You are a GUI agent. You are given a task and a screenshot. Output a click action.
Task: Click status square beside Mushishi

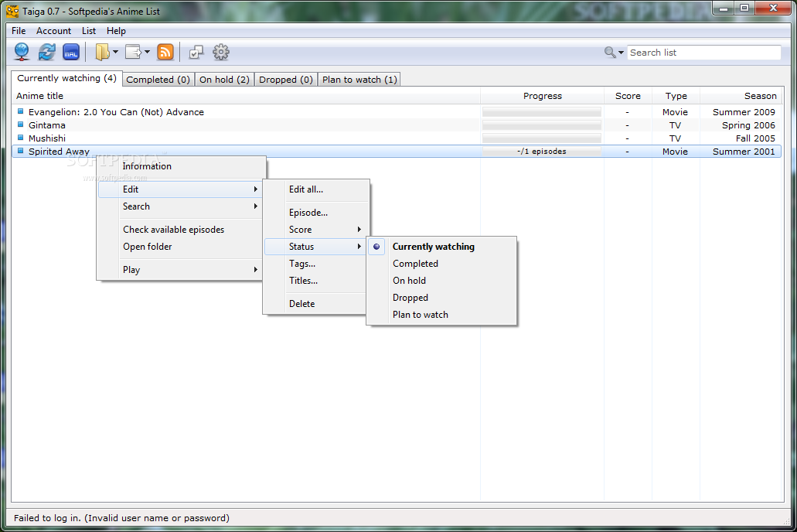20,138
